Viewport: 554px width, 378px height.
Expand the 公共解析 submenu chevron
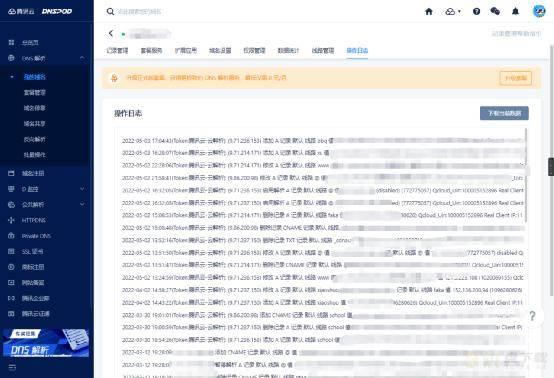pos(82,204)
